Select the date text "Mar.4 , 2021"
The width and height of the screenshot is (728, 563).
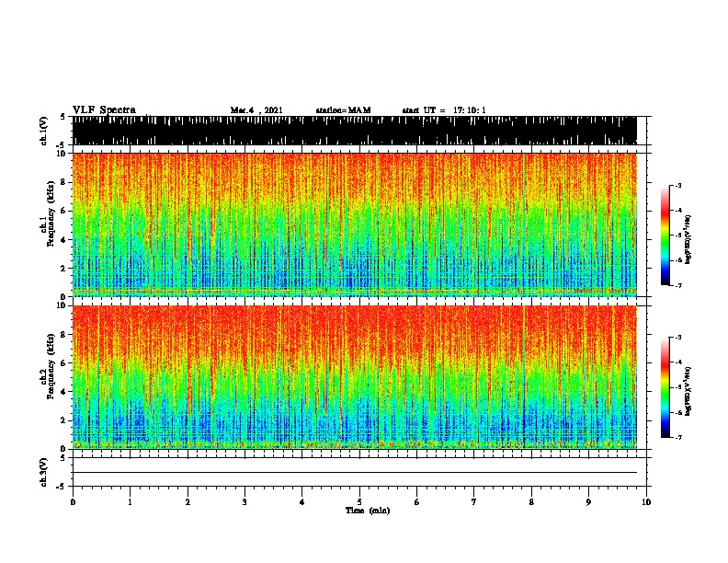256,110
